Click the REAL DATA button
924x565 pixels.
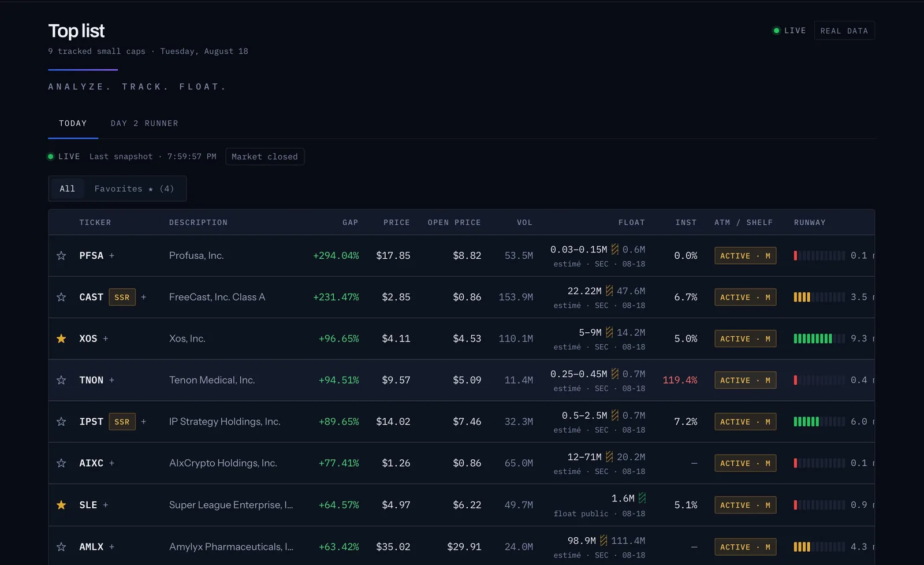tap(844, 31)
